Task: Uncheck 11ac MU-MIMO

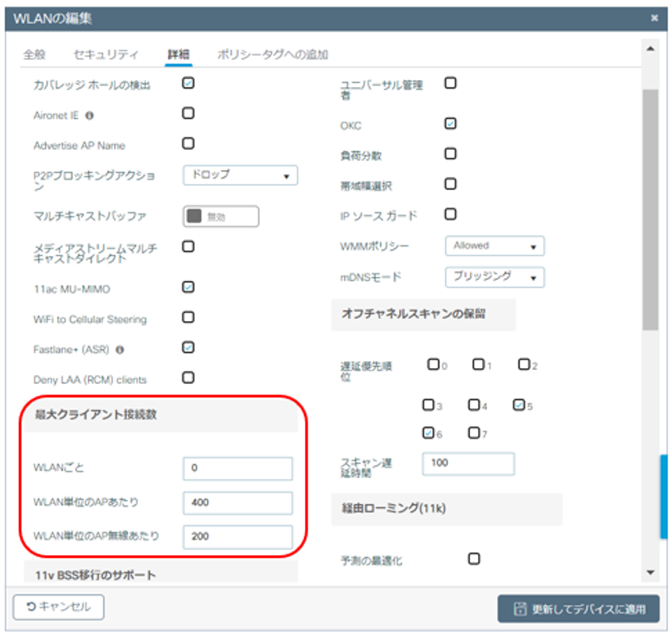Action: pos(188,287)
